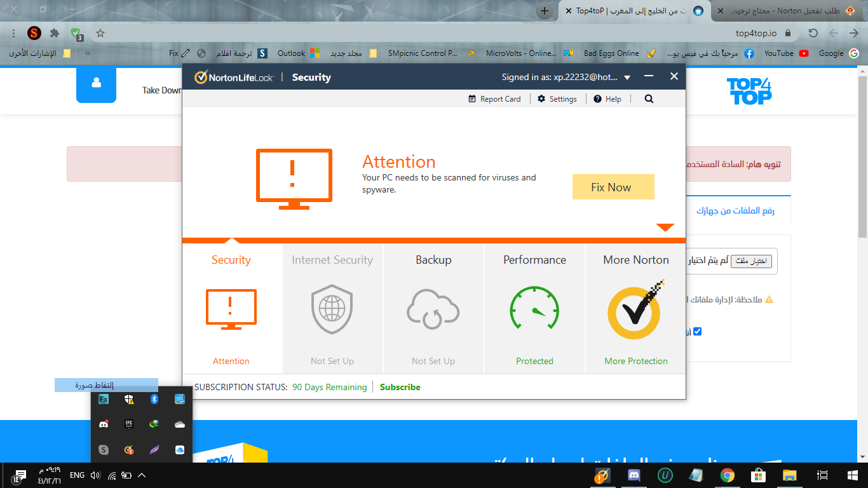Toggle the checkbox on the Top4Top upload page
This screenshot has width=868, height=488.
pyautogui.click(x=697, y=331)
